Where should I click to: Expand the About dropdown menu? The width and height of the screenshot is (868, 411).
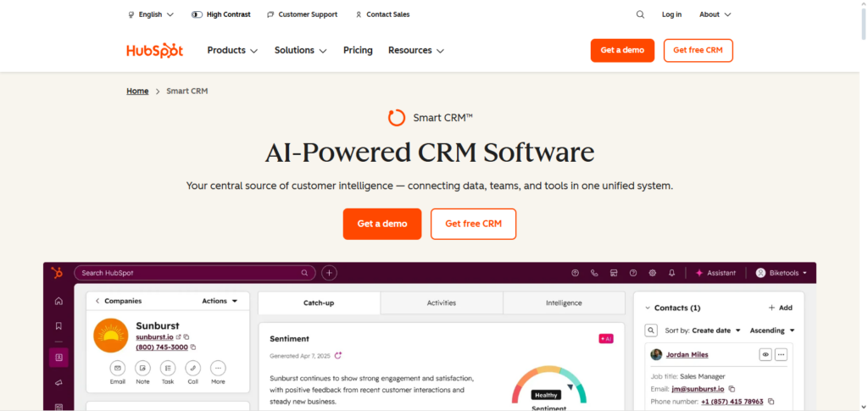coord(715,15)
